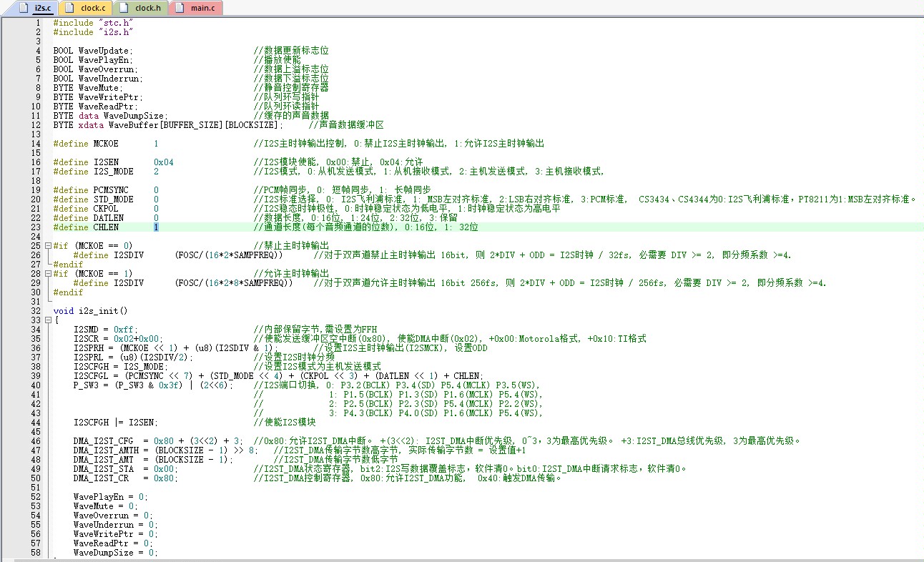Click the comment //数据更新标志位 on line 4
The width and height of the screenshot is (924, 562).
(x=291, y=50)
